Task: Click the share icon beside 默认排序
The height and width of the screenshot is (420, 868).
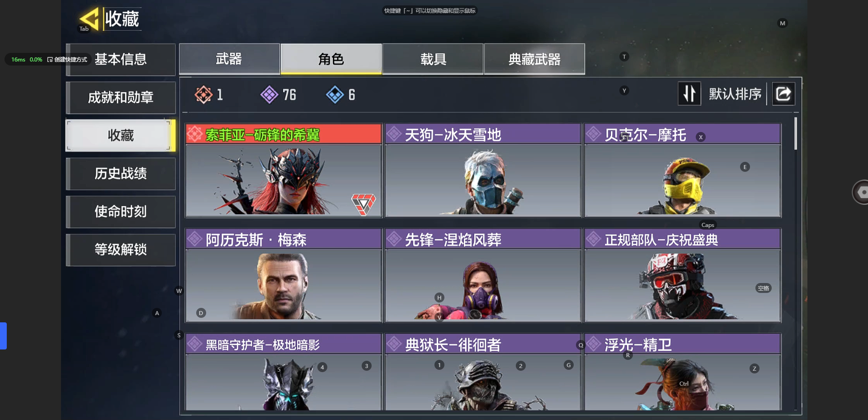Action: click(783, 94)
